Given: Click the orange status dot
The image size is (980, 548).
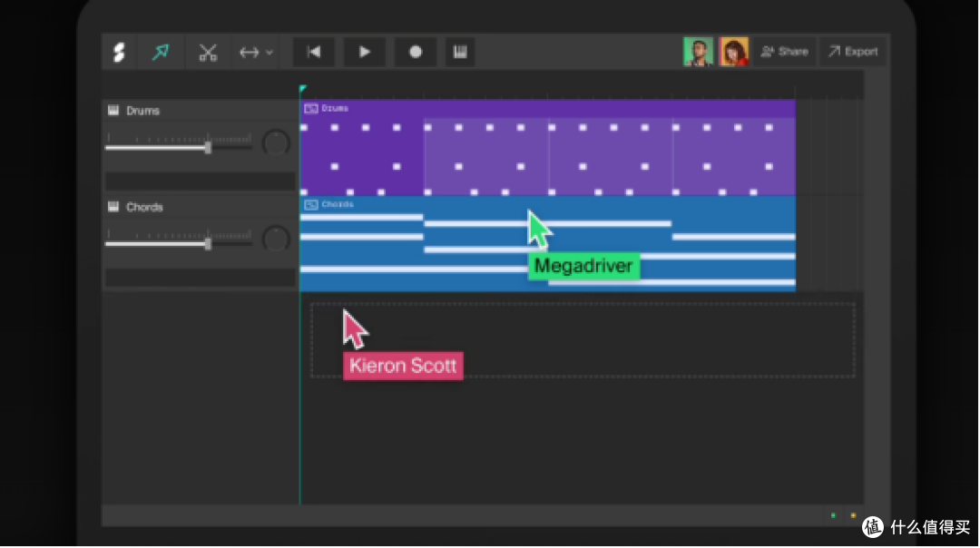Looking at the screenshot, I should click(x=853, y=515).
